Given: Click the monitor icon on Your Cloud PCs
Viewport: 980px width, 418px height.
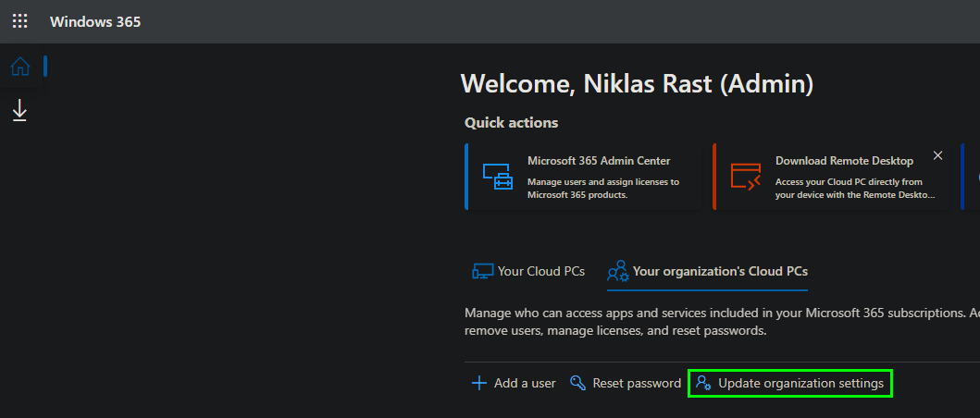Looking at the screenshot, I should (x=482, y=272).
